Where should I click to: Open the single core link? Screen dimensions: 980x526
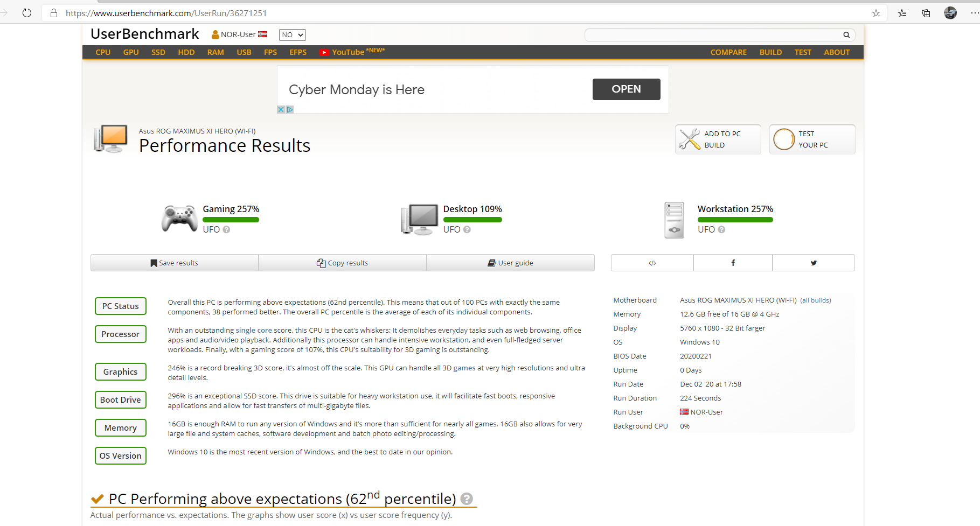coord(254,331)
